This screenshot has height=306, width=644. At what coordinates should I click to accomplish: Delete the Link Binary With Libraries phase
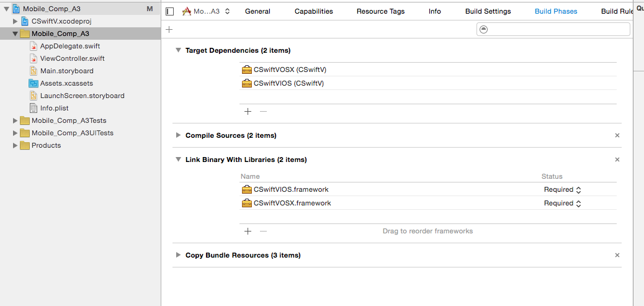click(x=617, y=160)
